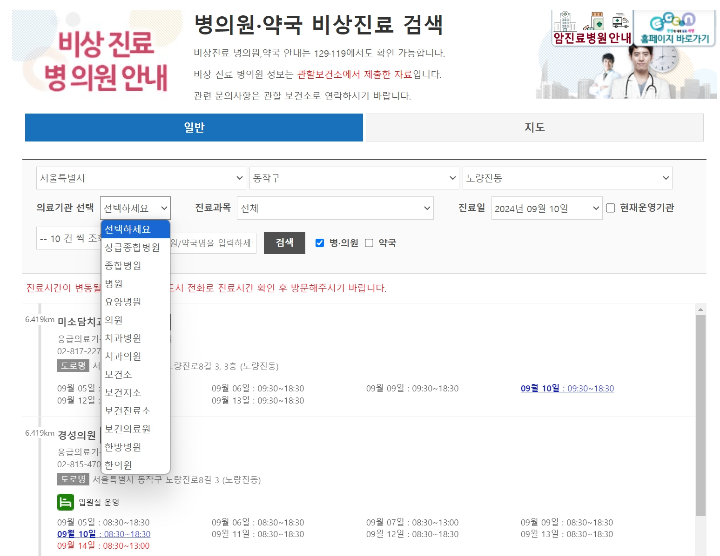Click the 09월 10일 09:30~18:30 link
720x556 pixels.
click(x=567, y=388)
